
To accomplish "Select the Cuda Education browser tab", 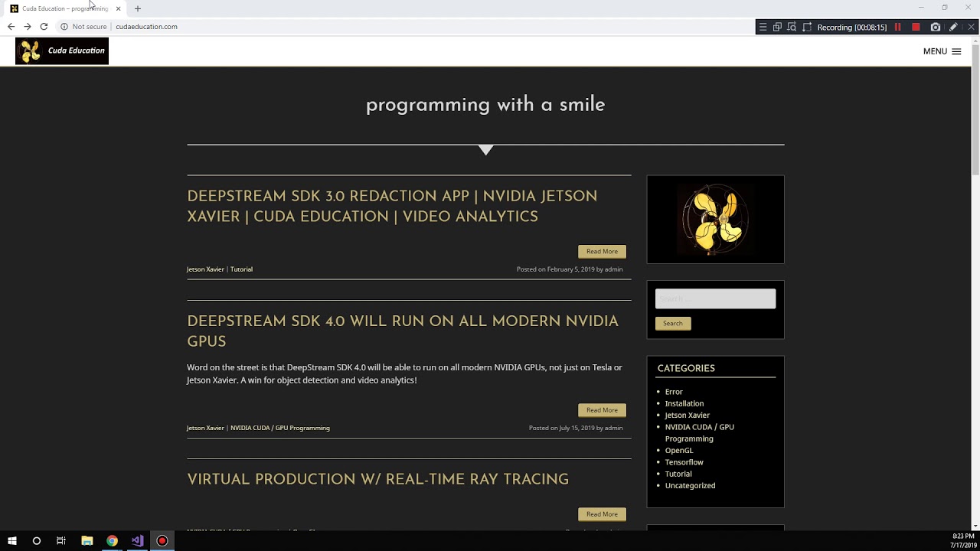I will point(65,8).
